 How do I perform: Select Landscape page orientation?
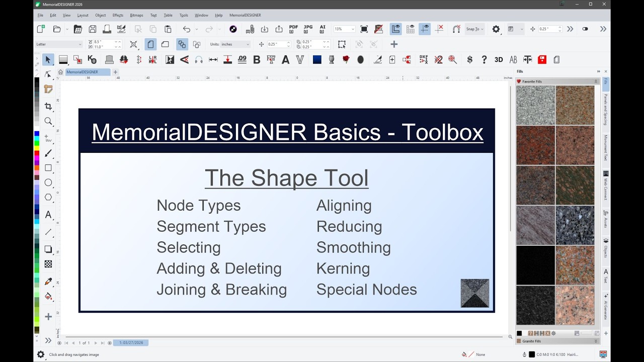[165, 44]
